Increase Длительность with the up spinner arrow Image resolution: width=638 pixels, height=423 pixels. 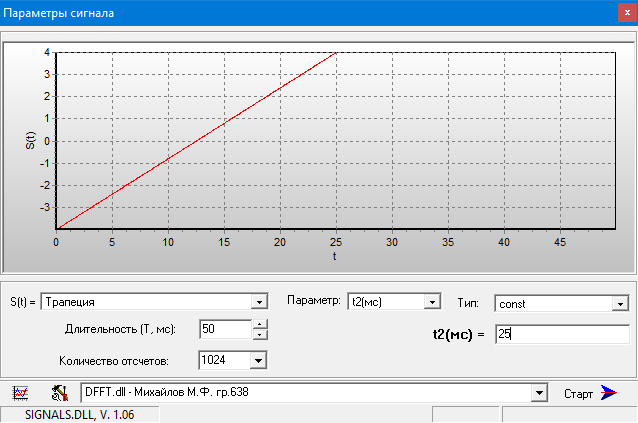tap(259, 323)
